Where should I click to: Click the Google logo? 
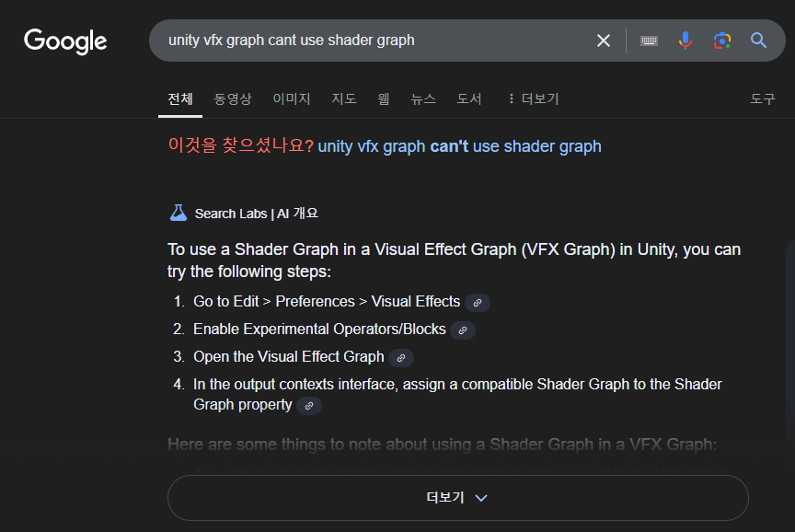coord(65,41)
